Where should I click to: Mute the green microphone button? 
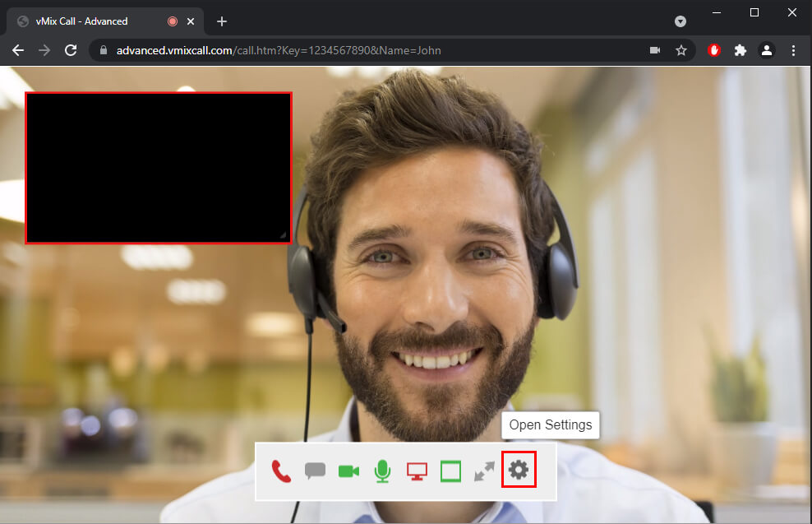[x=382, y=471]
